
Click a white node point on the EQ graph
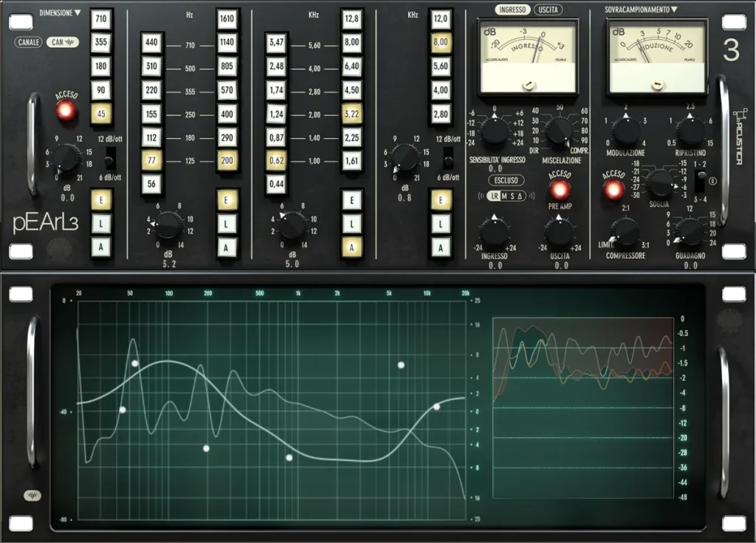point(134,362)
